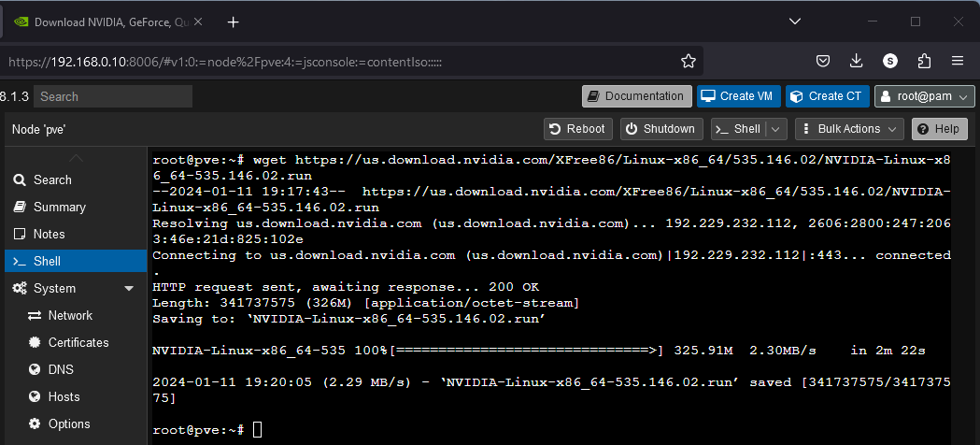The image size is (980, 445).
Task: Click the Options gear icon
Action: [x=35, y=423]
